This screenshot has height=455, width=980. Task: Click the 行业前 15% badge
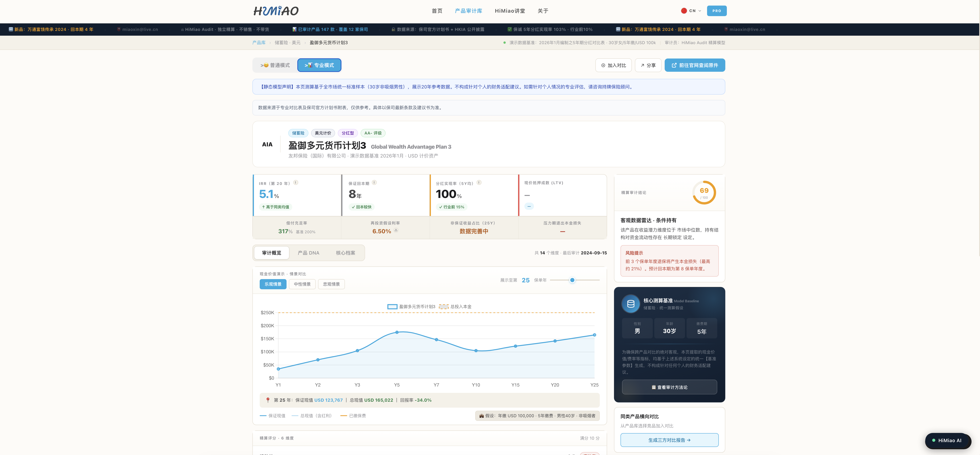tap(452, 207)
